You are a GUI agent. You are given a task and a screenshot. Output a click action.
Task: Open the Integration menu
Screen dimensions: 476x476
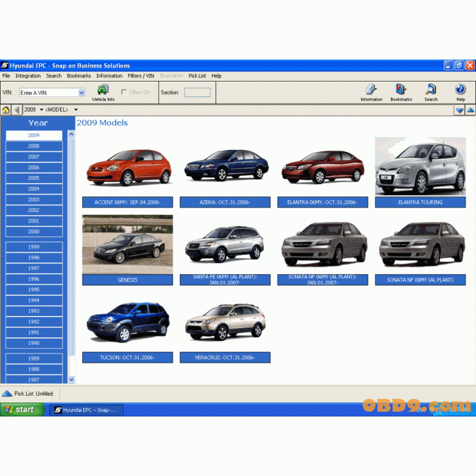tap(28, 76)
